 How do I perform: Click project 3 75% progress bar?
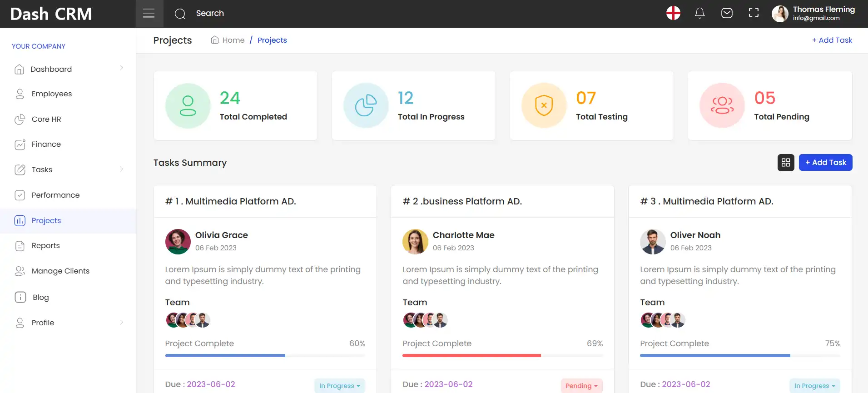(x=740, y=355)
